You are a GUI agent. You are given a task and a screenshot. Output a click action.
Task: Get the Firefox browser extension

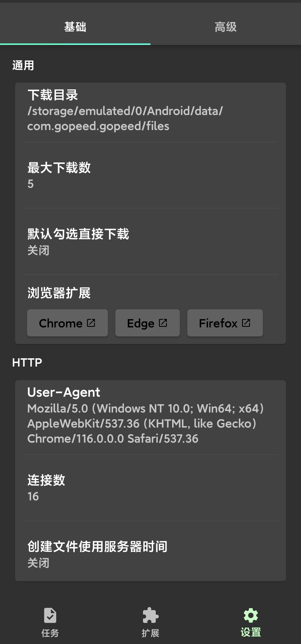coord(225,323)
